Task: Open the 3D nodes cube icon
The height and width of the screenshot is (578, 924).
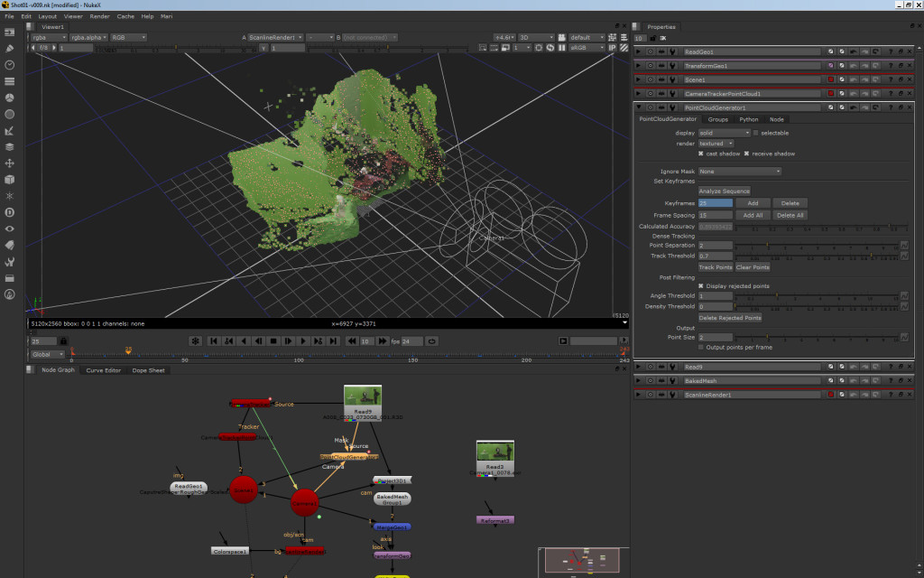Action: [x=10, y=179]
